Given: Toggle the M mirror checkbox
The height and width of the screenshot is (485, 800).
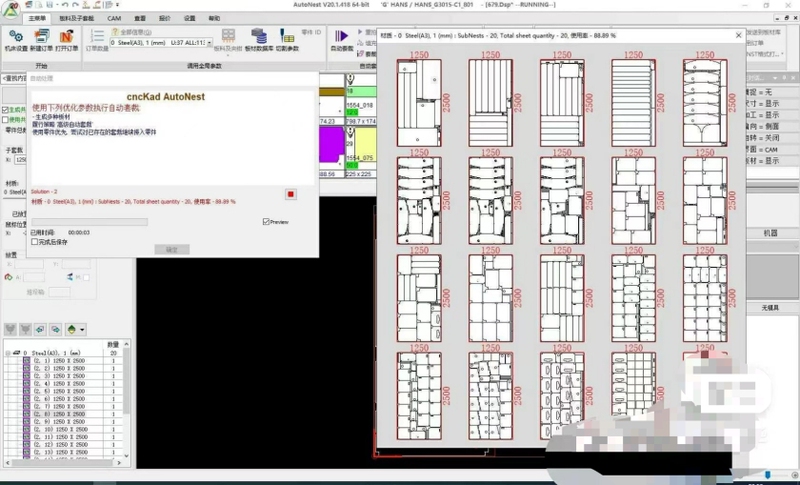Looking at the screenshot, I should [86, 277].
